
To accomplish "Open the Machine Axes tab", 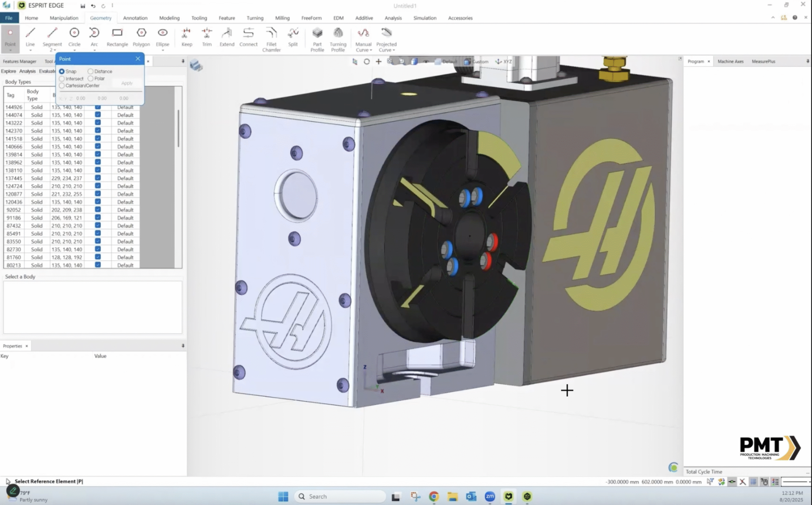I will (x=730, y=62).
